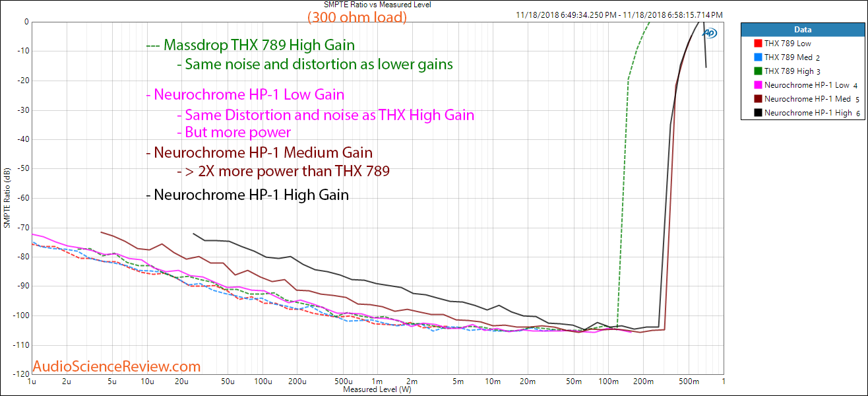The height and width of the screenshot is (396, 868).
Task: Click the > 2X more power than THX 789 note
Action: coord(284,172)
